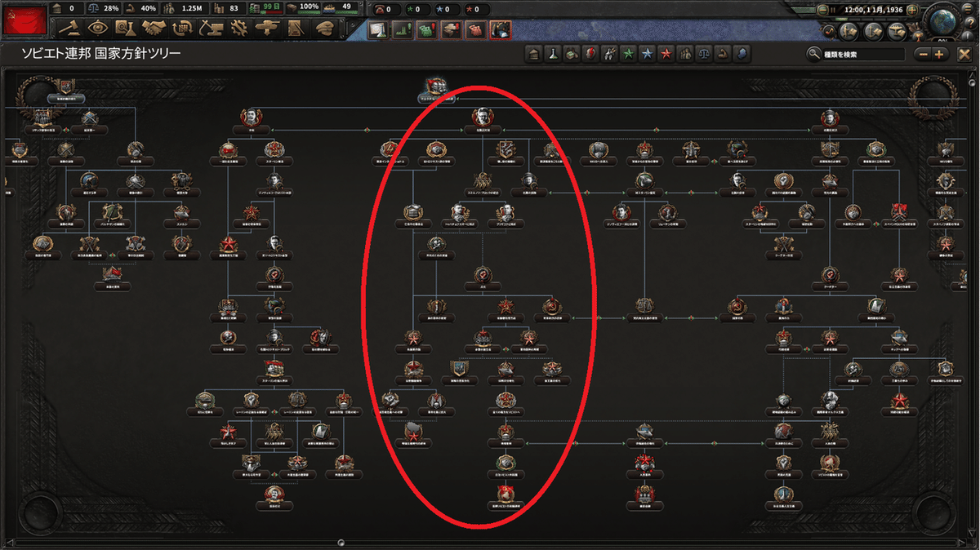Open the production gear-and-wrench menu
This screenshot has width=980, height=550.
point(241,27)
